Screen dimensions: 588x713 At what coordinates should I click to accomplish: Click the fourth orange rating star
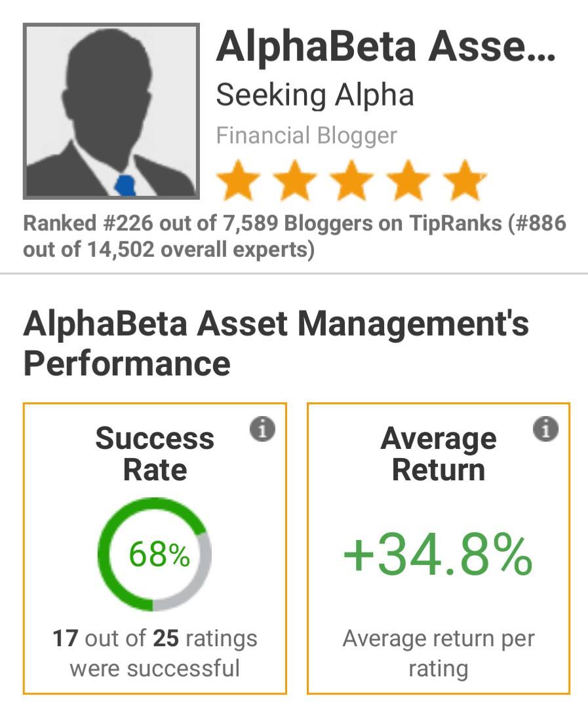408,180
